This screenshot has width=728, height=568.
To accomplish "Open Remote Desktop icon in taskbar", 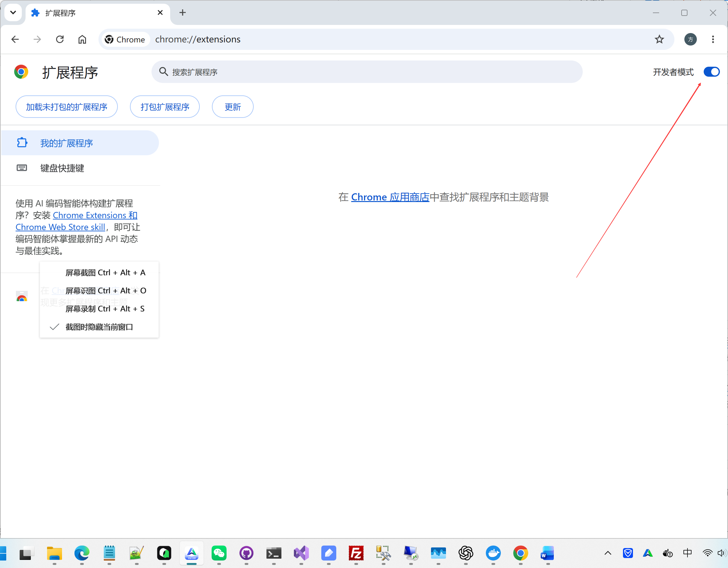I will point(411,554).
